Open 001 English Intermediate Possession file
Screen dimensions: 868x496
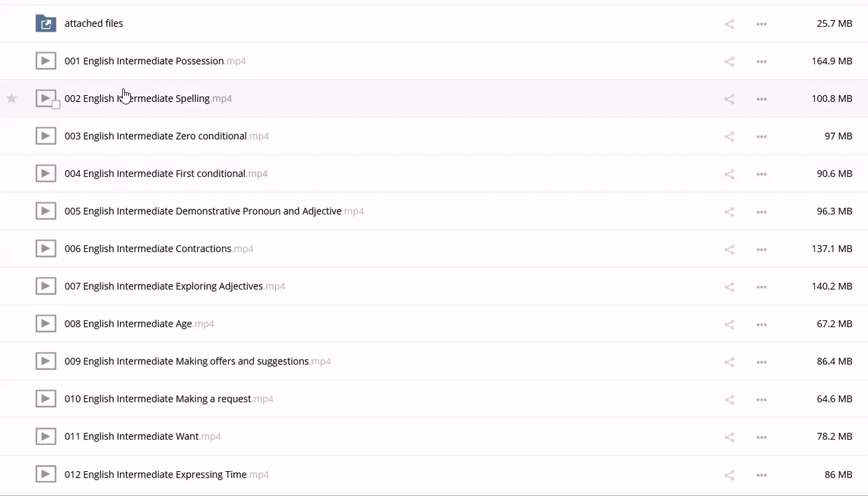click(x=144, y=61)
